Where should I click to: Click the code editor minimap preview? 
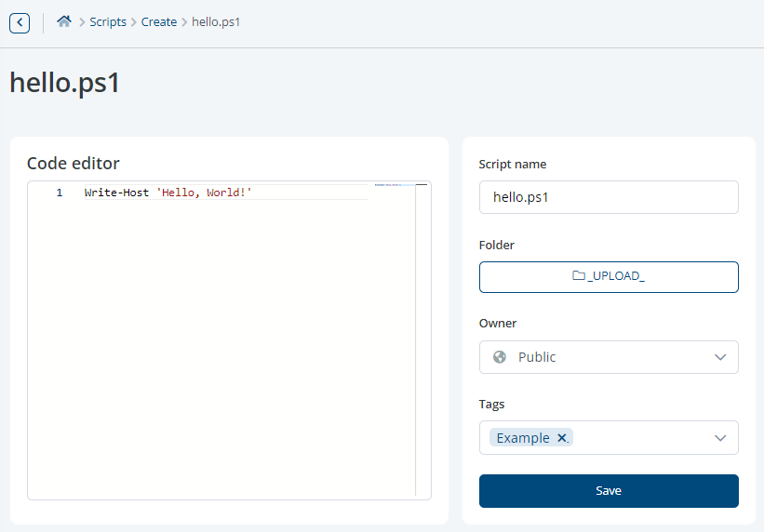pos(394,186)
